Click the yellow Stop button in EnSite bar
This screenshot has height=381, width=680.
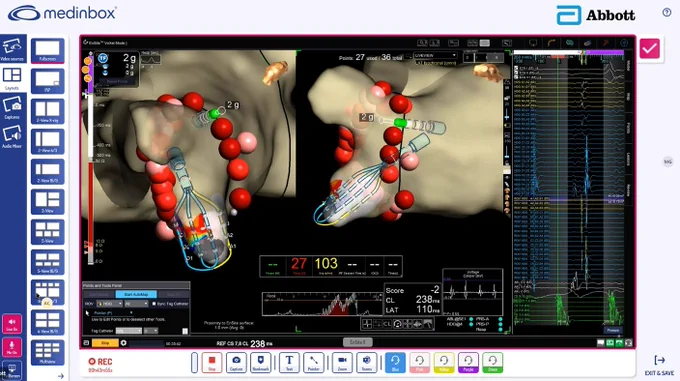tap(105, 343)
